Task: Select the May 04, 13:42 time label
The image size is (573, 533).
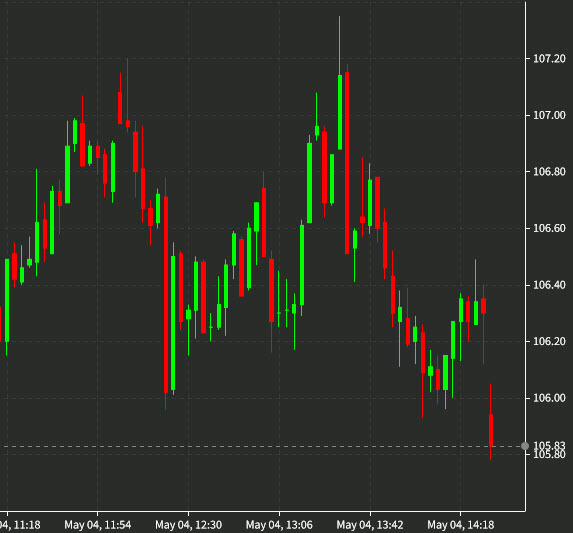Action: 370,525
